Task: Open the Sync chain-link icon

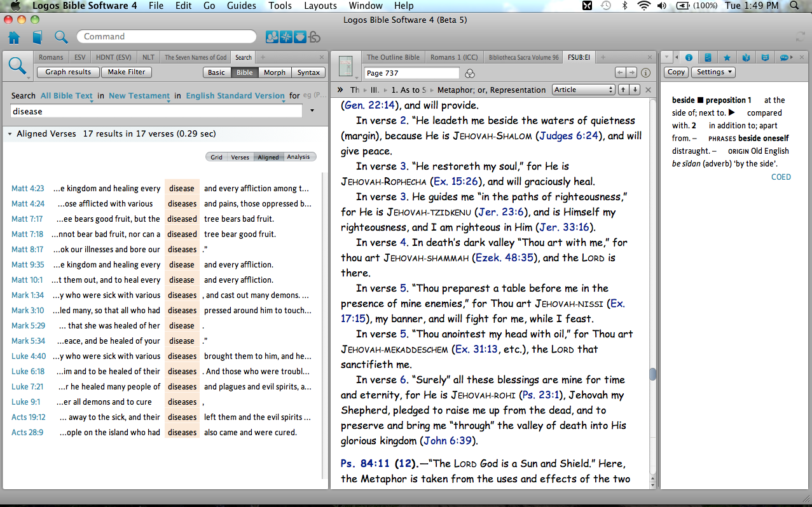Action: click(315, 37)
